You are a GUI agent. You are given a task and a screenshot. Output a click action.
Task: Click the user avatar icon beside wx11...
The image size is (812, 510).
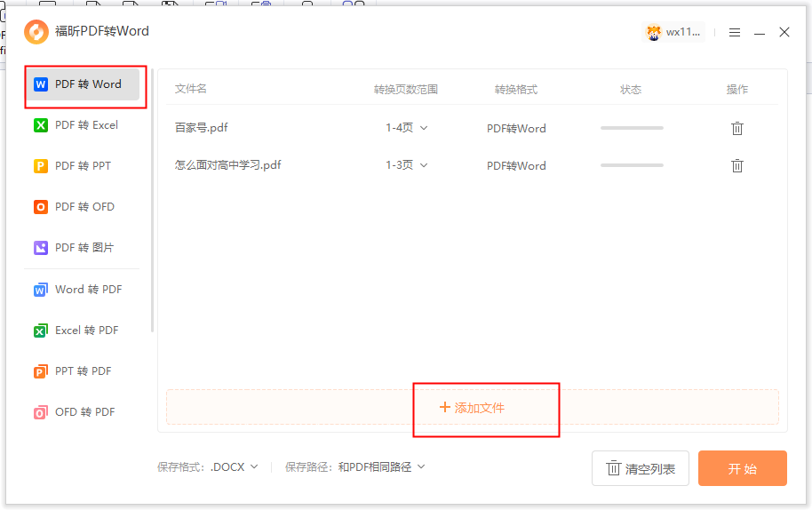654,33
